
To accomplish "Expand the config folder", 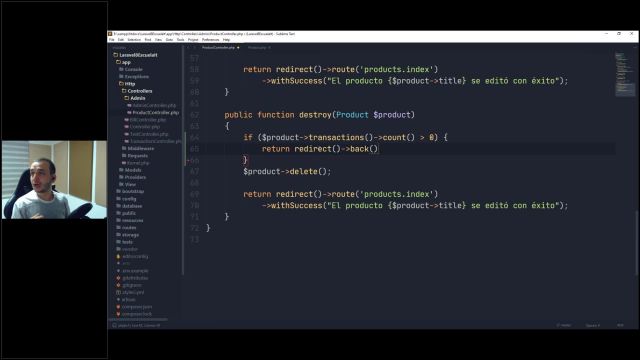I will click(x=127, y=199).
